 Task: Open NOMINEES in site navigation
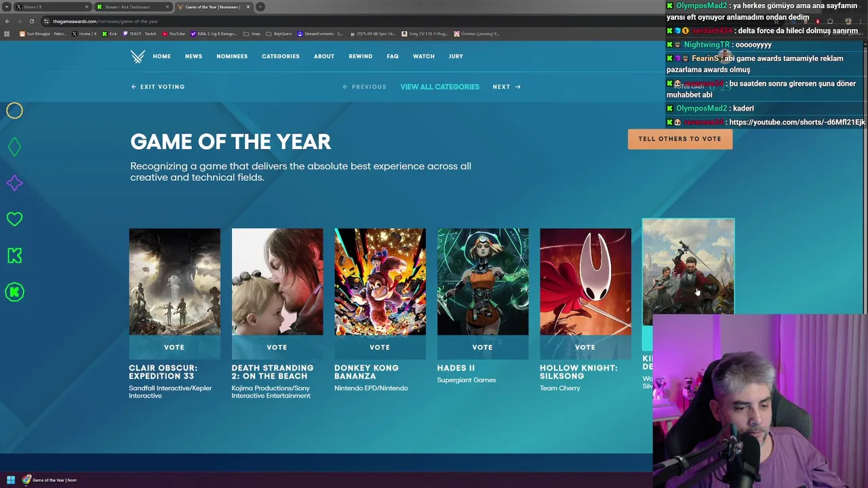click(232, 56)
